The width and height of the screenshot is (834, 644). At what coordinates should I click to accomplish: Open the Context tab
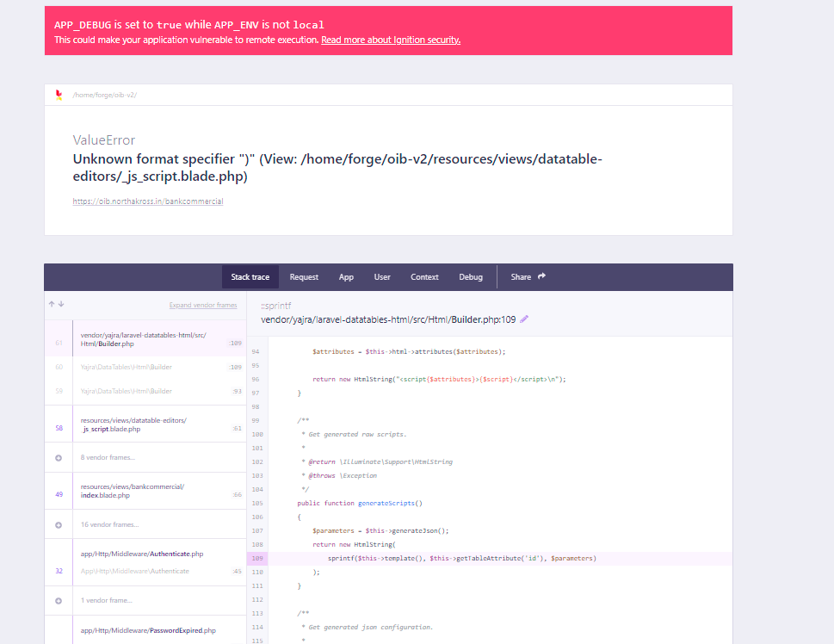(424, 276)
